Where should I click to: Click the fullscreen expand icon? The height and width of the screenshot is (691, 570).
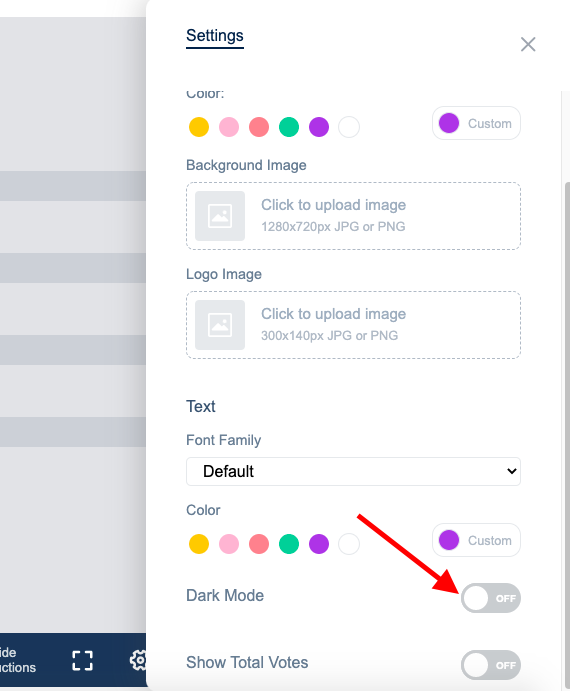coord(82,661)
